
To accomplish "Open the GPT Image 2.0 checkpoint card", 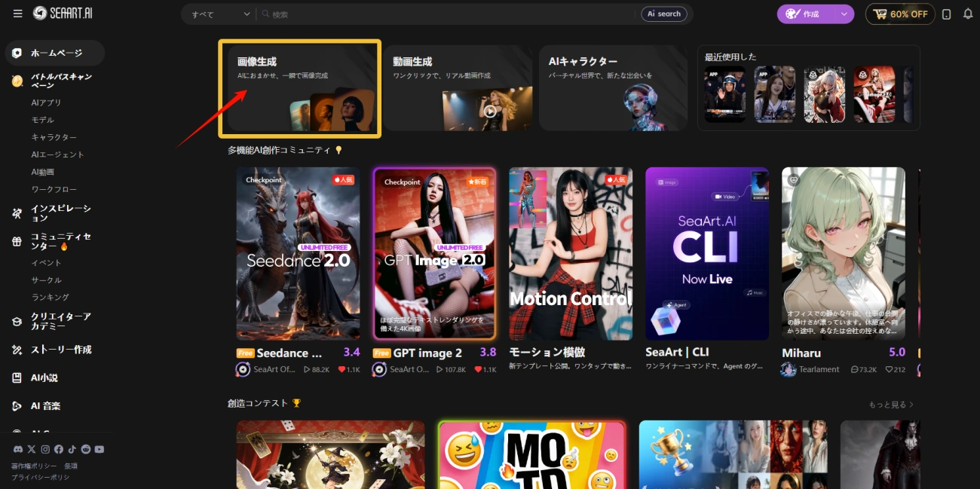I will [434, 254].
